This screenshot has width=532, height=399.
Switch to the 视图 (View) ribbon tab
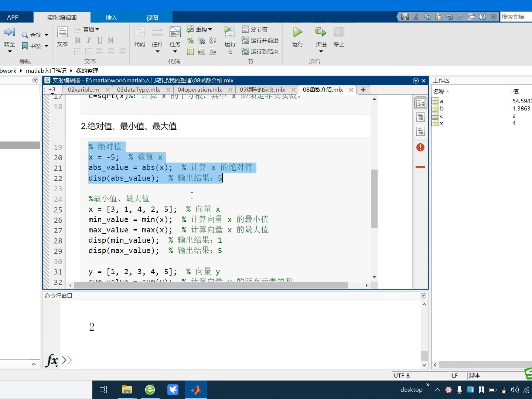pos(152,17)
